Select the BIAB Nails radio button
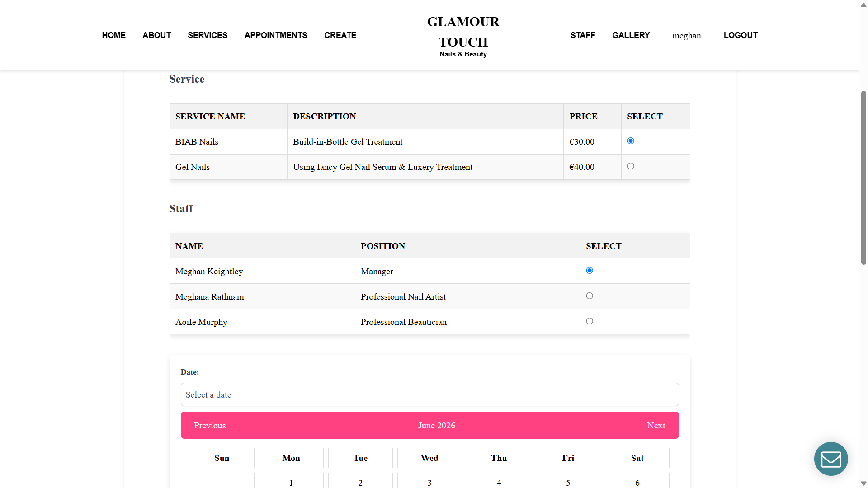The width and height of the screenshot is (868, 488). 631,141
